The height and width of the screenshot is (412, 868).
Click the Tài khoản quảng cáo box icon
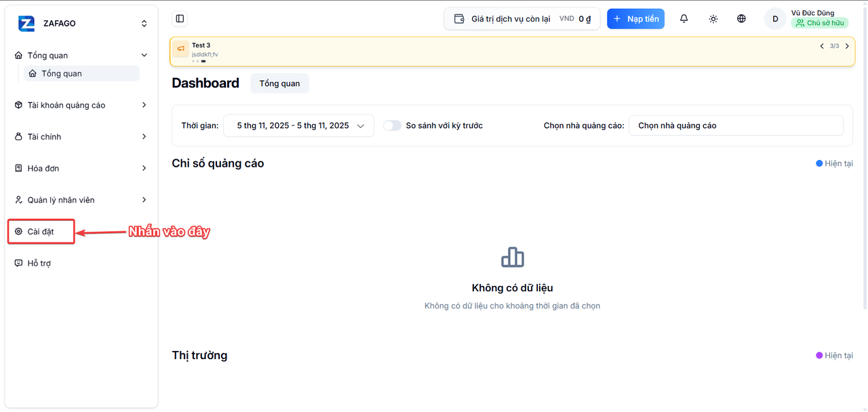(19, 105)
